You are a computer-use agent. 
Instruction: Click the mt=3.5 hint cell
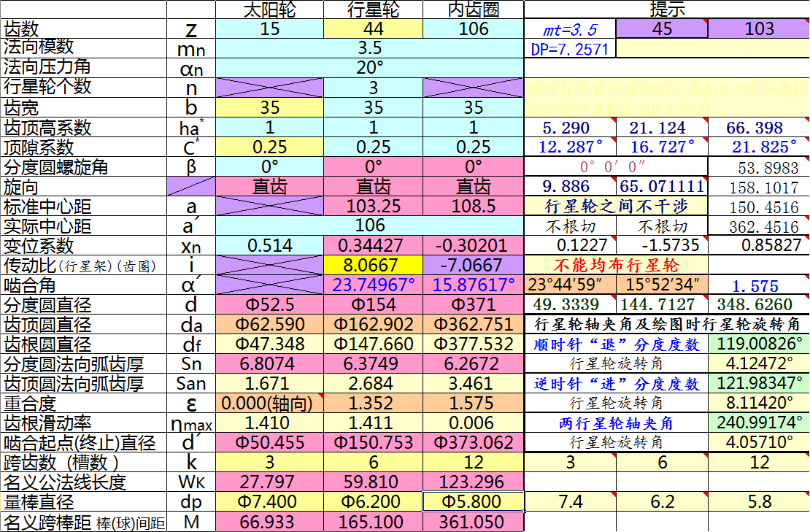pos(570,28)
